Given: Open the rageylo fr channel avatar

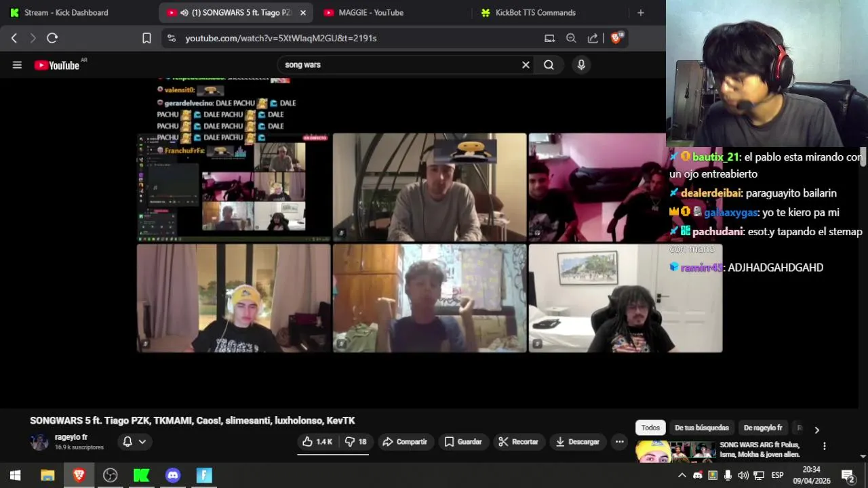Looking at the screenshot, I should pyautogui.click(x=39, y=442).
